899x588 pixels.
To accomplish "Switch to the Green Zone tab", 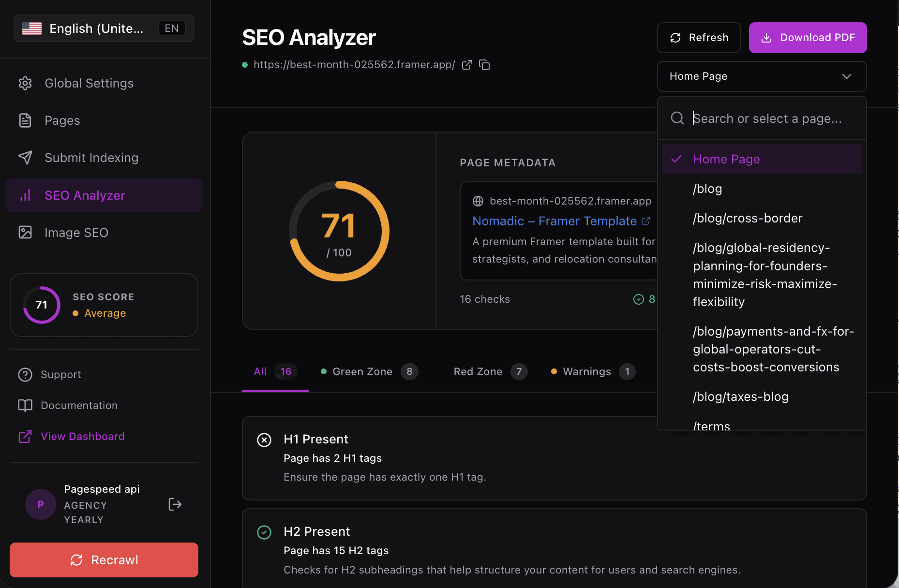I will click(369, 371).
